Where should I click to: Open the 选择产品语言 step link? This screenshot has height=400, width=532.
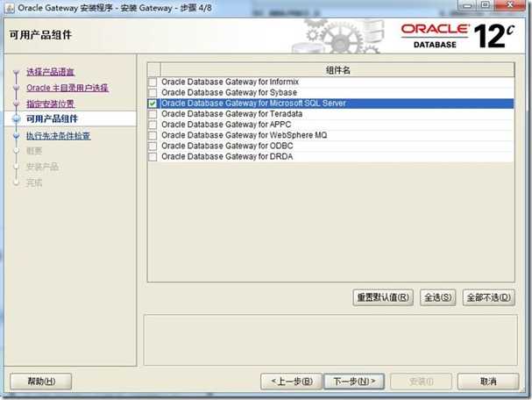pyautogui.click(x=50, y=72)
